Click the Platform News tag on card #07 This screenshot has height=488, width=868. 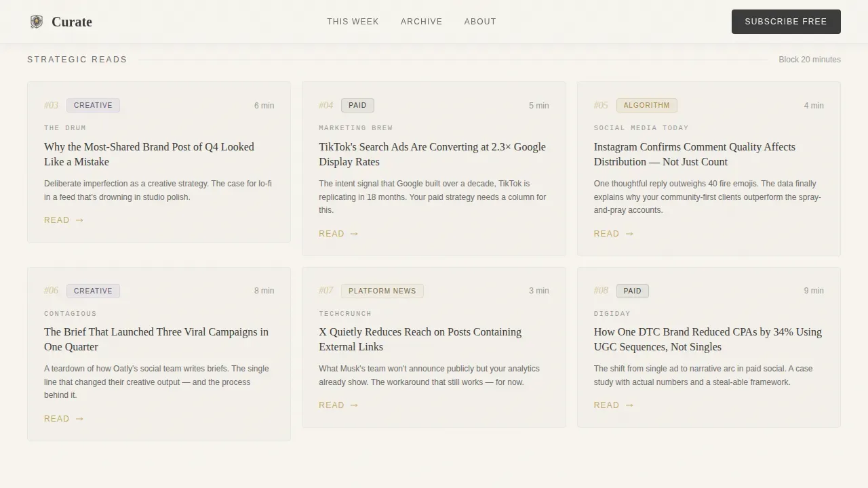382,291
